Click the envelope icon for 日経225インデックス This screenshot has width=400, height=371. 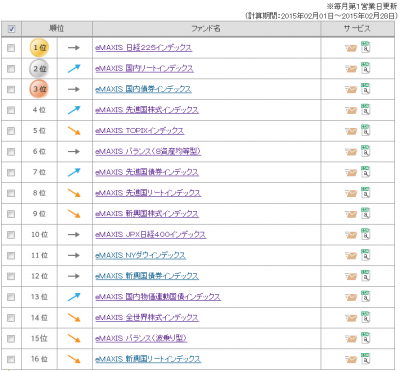tap(351, 48)
